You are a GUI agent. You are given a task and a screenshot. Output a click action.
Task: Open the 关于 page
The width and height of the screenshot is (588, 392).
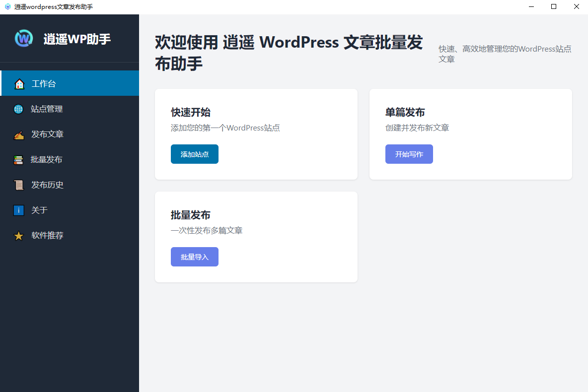[x=70, y=210]
